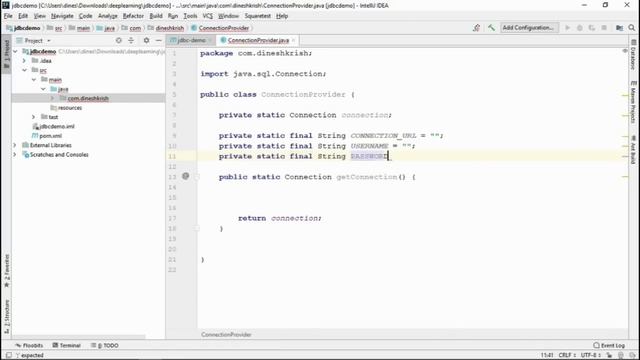Open the Floobits bottom tool window
This screenshot has width=640, height=360.
29,345
